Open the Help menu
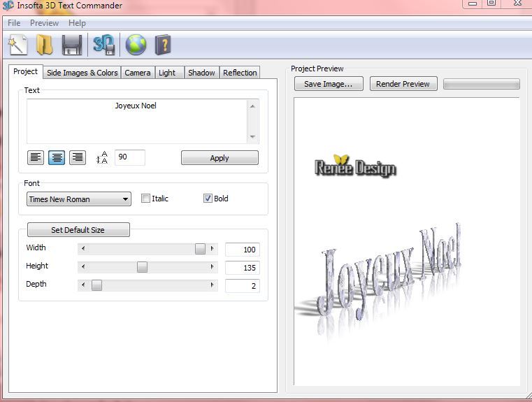 [77, 23]
